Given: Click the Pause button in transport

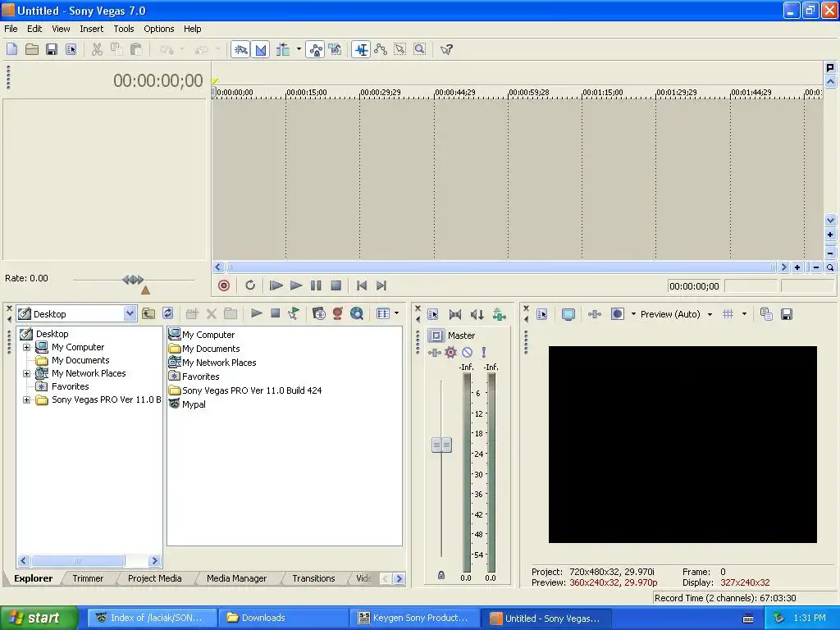Looking at the screenshot, I should [x=316, y=285].
